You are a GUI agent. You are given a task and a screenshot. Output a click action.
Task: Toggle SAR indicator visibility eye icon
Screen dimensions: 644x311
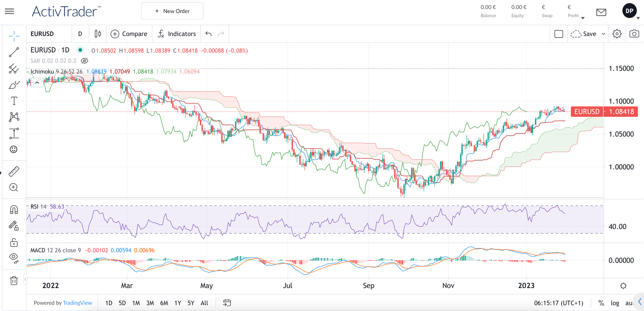point(85,61)
